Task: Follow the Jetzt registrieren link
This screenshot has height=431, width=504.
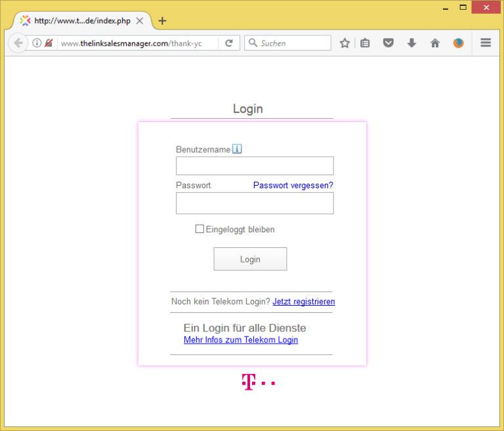Action: [304, 302]
